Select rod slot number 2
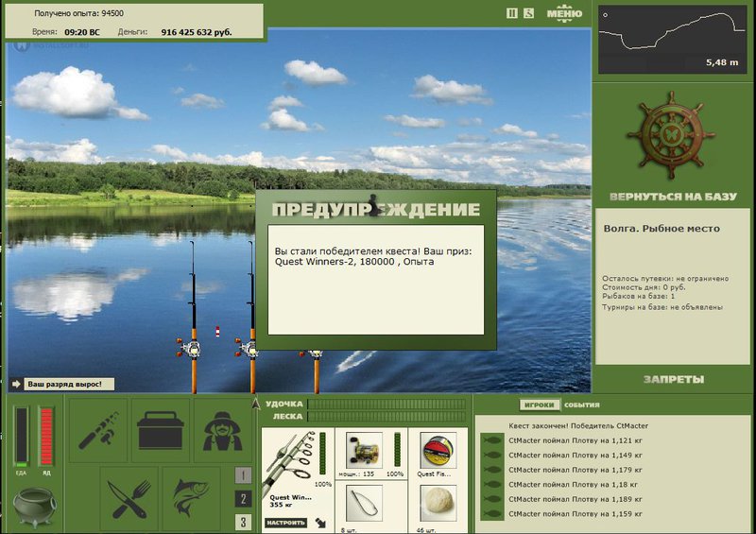 click(243, 499)
